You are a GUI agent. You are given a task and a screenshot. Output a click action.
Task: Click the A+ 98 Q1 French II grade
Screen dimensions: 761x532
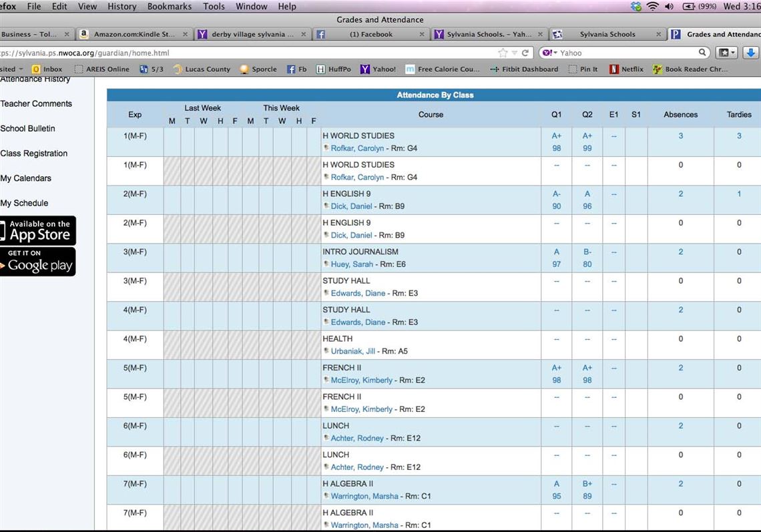[556, 374]
